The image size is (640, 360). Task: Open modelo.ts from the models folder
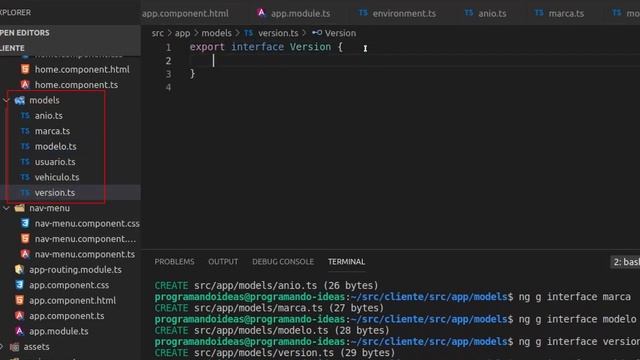[56, 147]
